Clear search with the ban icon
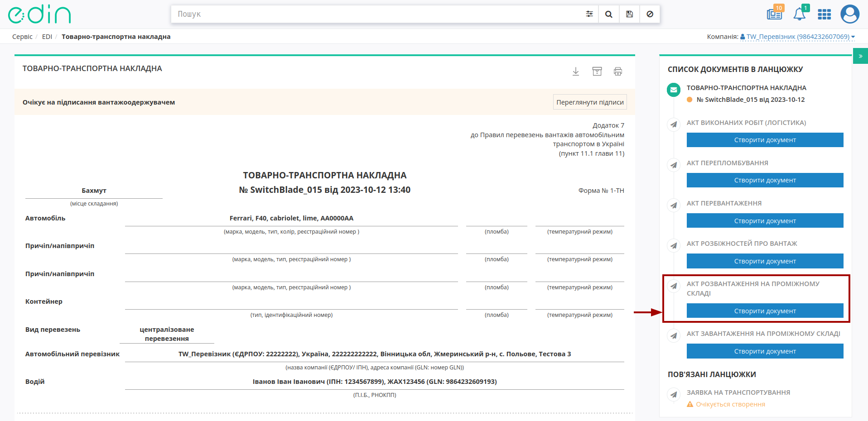The height and width of the screenshot is (421, 868). pos(650,14)
